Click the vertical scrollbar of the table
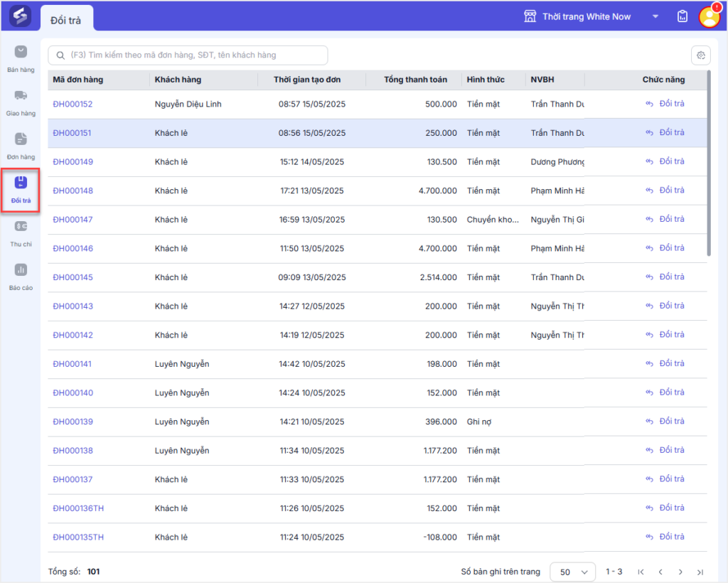The width and height of the screenshot is (728, 583). pyautogui.click(x=708, y=164)
